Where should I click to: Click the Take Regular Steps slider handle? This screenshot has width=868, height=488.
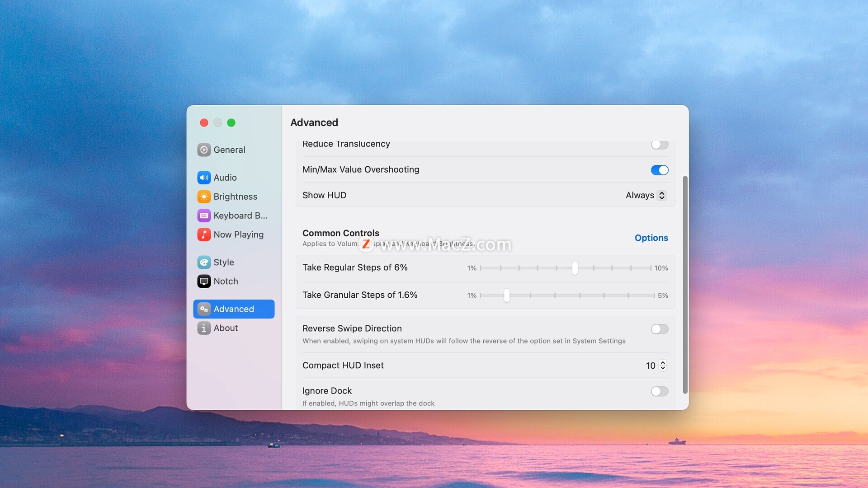coord(575,268)
